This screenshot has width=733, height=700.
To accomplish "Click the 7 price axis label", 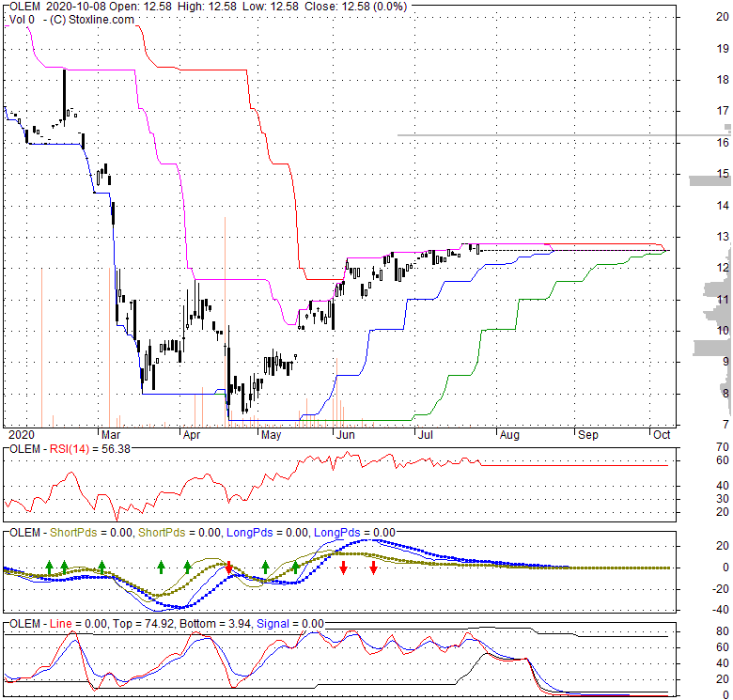I will [725, 425].
